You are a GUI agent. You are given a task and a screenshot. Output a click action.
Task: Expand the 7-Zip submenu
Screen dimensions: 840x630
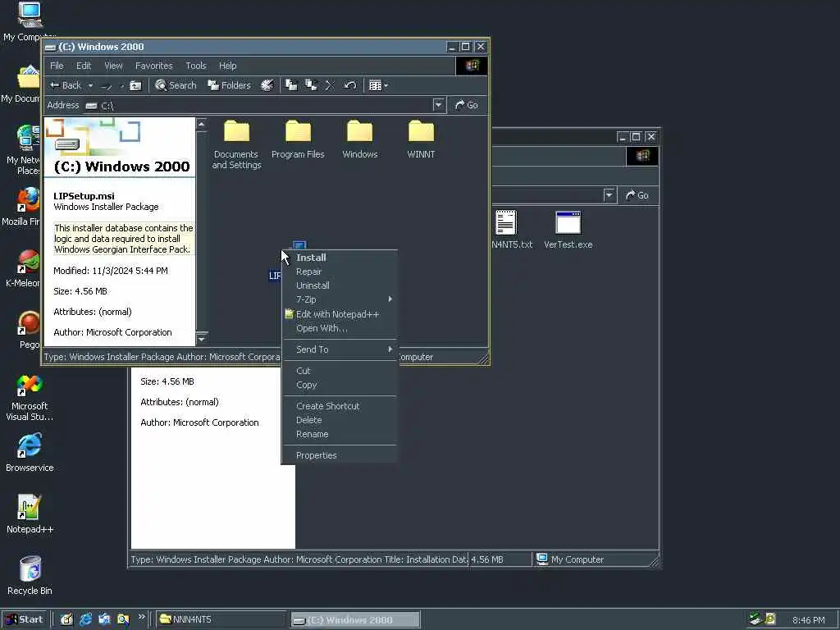(x=340, y=299)
